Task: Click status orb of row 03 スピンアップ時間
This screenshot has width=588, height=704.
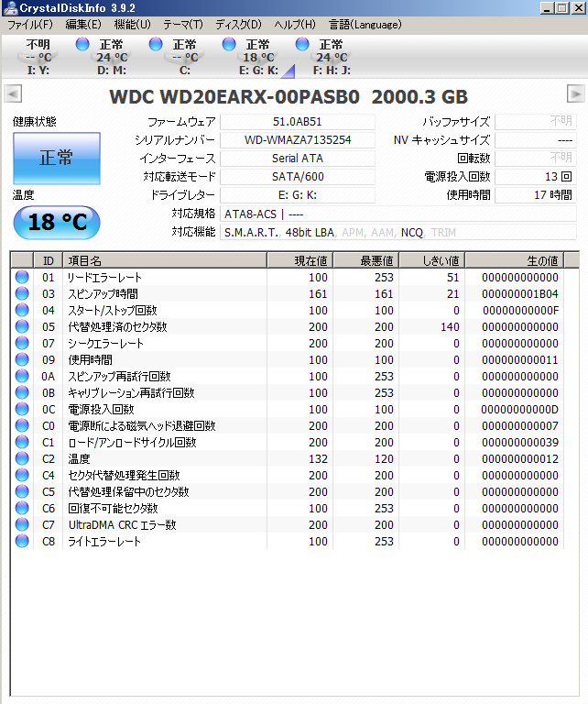Action: (22, 293)
